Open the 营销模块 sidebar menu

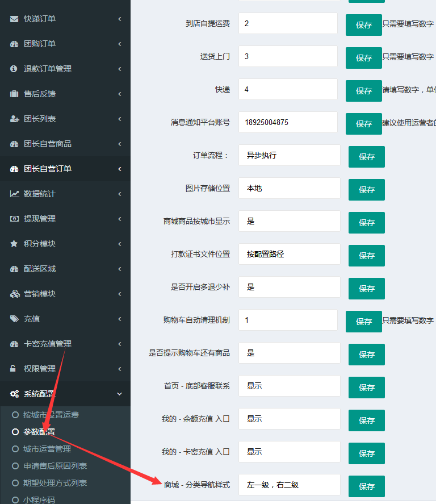[x=40, y=294]
